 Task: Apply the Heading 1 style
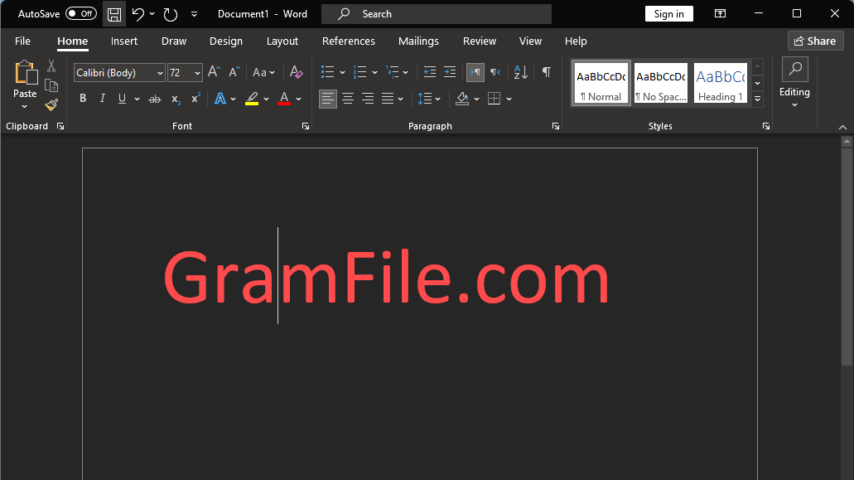pos(720,83)
